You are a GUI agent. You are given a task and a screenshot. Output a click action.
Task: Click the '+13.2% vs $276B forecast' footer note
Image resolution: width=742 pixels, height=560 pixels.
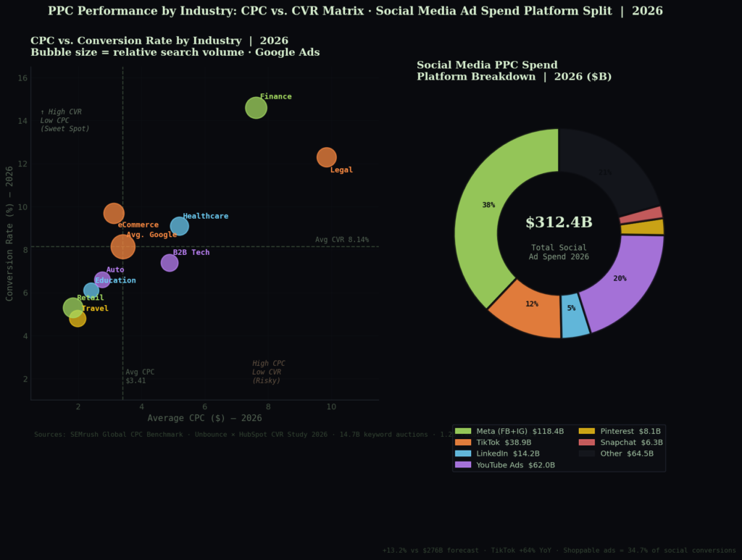(x=559, y=551)
